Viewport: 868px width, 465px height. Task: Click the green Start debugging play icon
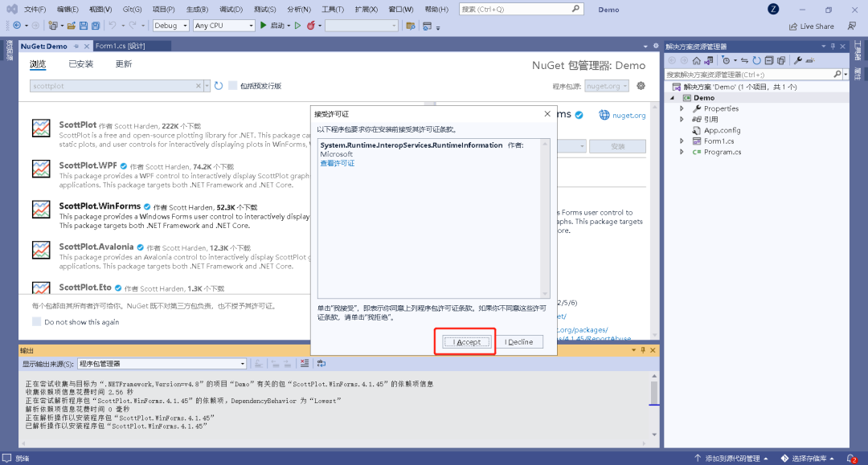coord(264,26)
